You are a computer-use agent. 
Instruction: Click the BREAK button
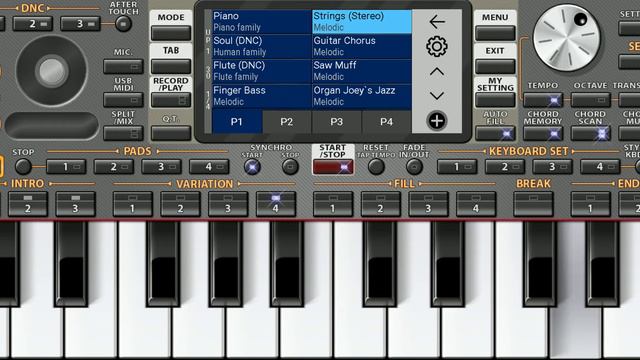tap(533, 204)
